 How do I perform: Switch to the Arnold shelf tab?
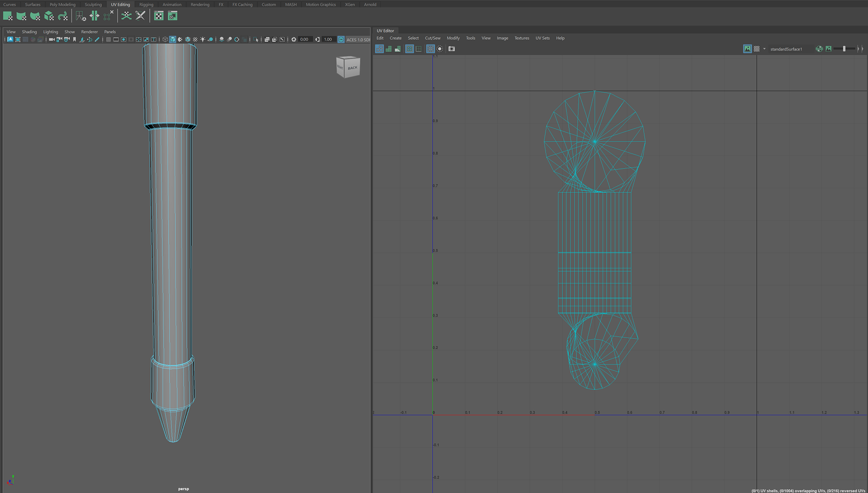coord(370,5)
